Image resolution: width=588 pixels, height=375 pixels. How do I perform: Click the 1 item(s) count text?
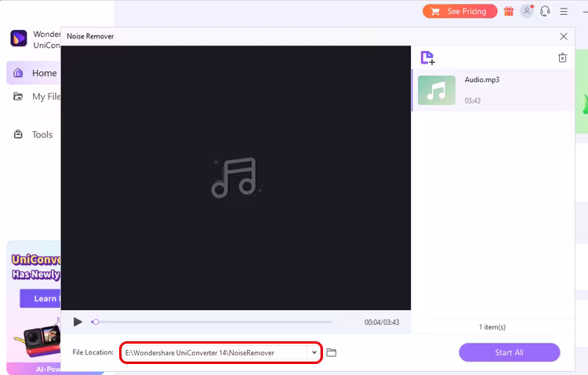tap(492, 327)
